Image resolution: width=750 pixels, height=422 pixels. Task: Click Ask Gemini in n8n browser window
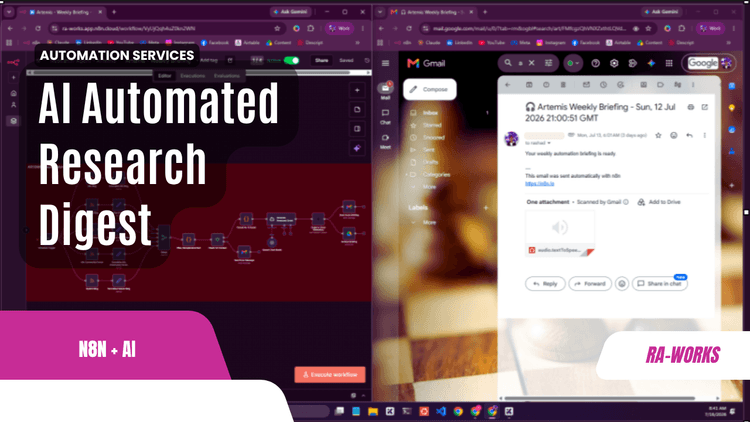(x=291, y=11)
